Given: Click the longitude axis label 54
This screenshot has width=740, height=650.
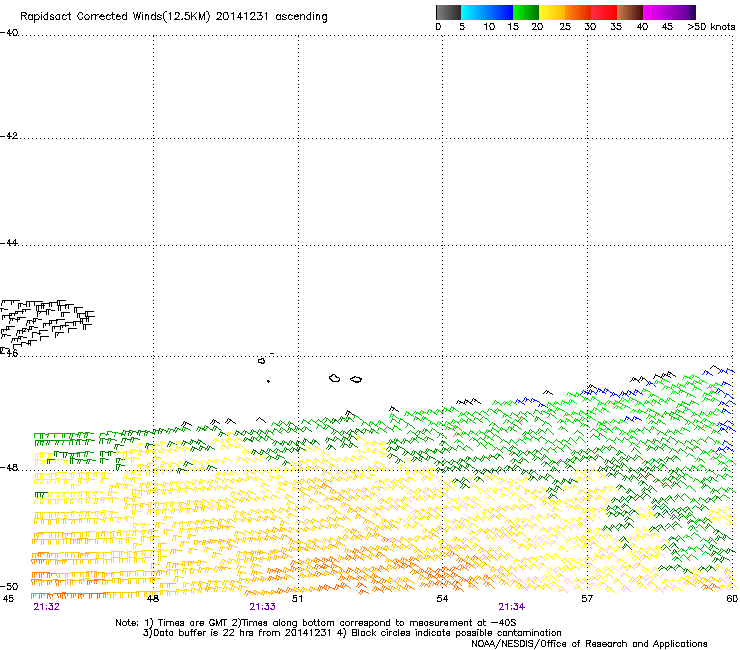Looking at the screenshot, I should pos(442,599).
